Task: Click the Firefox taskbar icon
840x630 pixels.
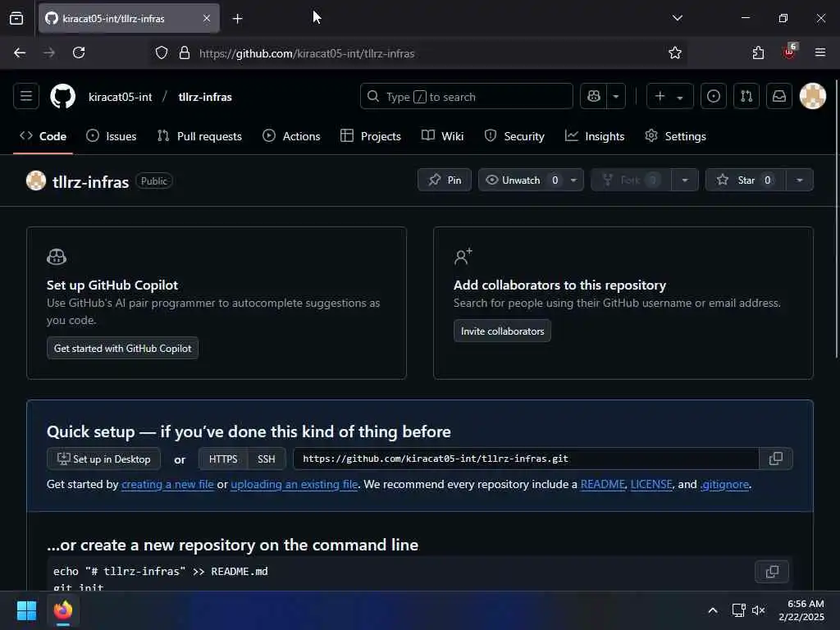Action: pos(63,610)
